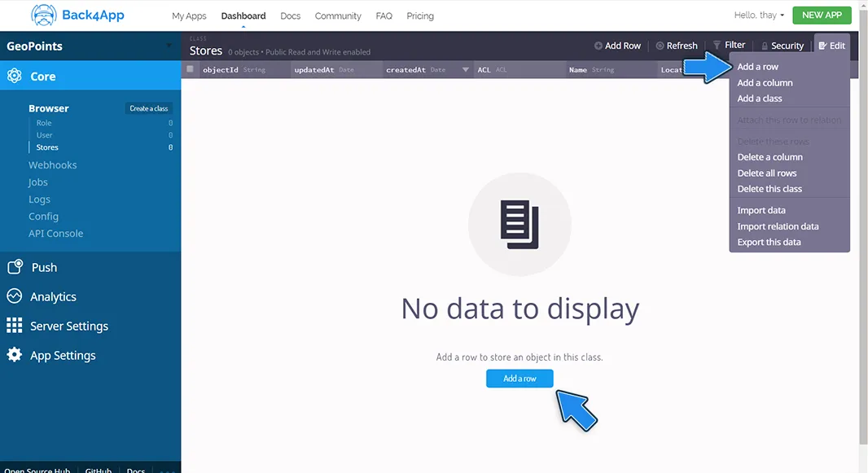Choose Add a column menu entry
868x473 pixels.
[765, 82]
